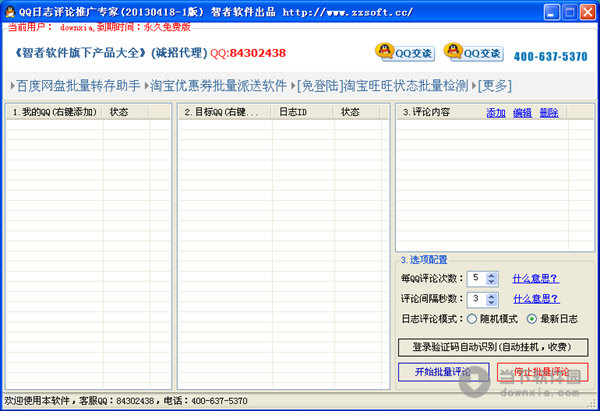Click the 评论间隔秒数 value field
The width and height of the screenshot is (600, 411).
[x=477, y=299]
